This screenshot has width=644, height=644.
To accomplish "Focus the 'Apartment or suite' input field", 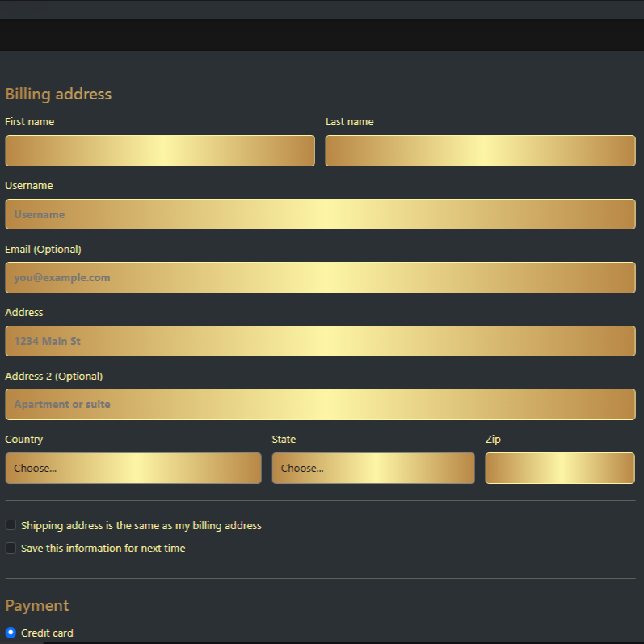I will point(320,404).
